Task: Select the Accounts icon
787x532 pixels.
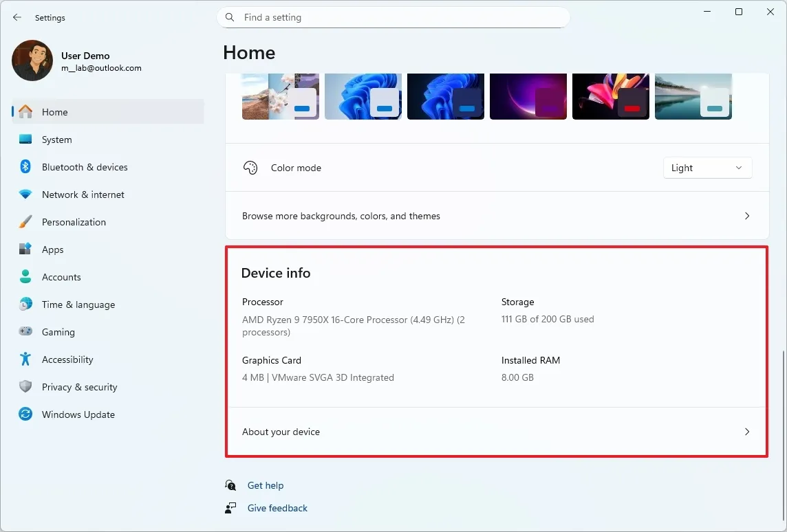Action: (25, 277)
